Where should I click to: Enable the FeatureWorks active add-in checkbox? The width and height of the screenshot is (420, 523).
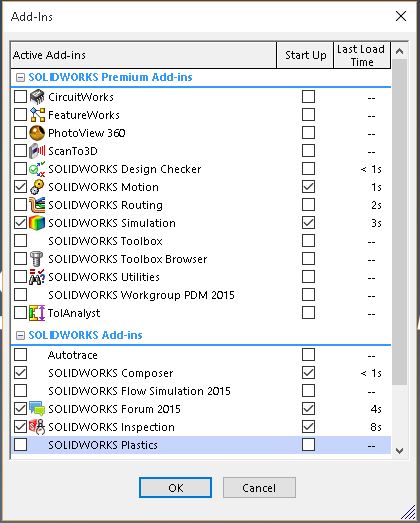(21, 115)
